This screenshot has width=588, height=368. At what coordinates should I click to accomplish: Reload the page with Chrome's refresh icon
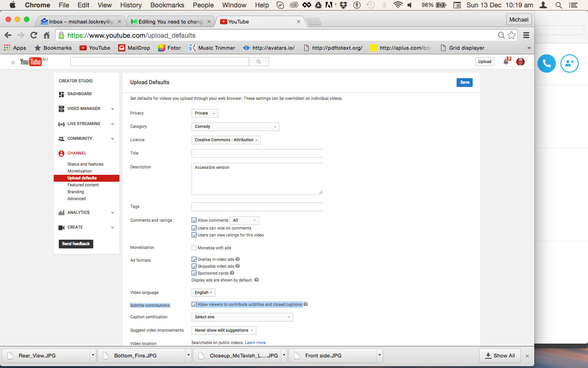point(34,35)
